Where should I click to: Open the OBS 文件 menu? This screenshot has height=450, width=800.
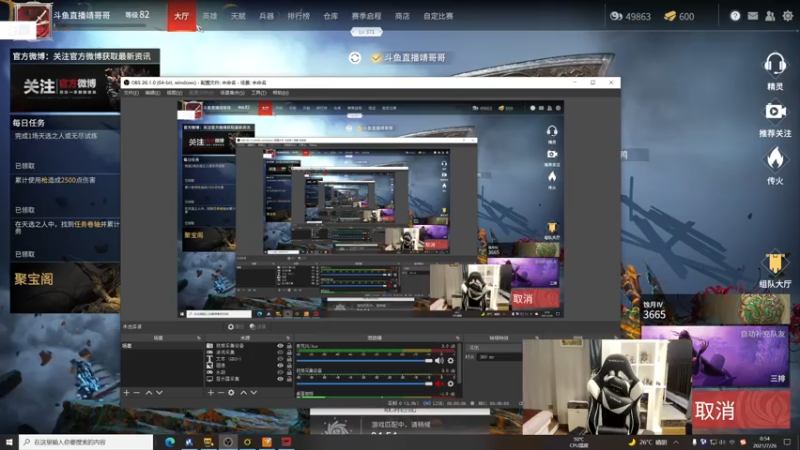coord(131,93)
